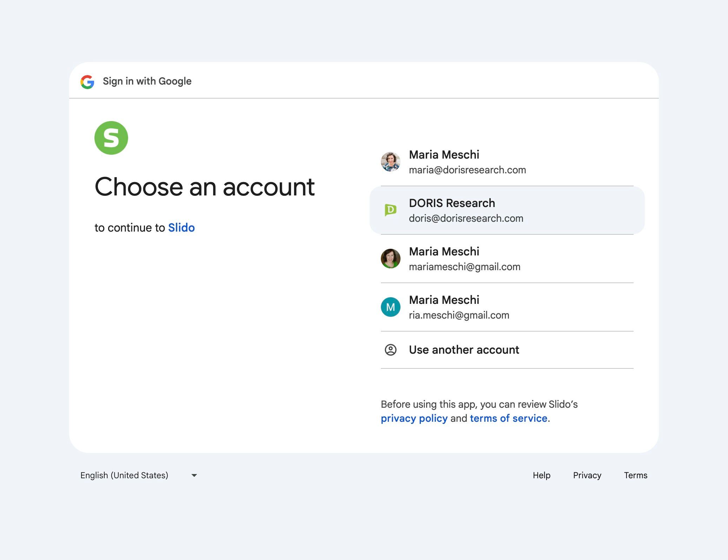The height and width of the screenshot is (560, 728).
Task: Click the person icon beside Use another account
Action: [x=390, y=350]
